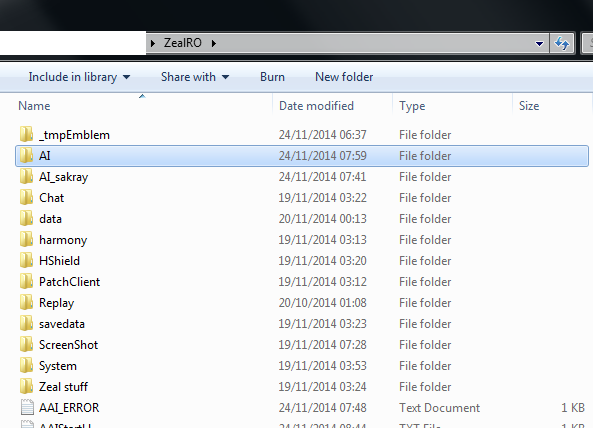Viewport: 593px width, 428px height.
Task: Open the Share with dropdown menu
Action: click(x=195, y=77)
